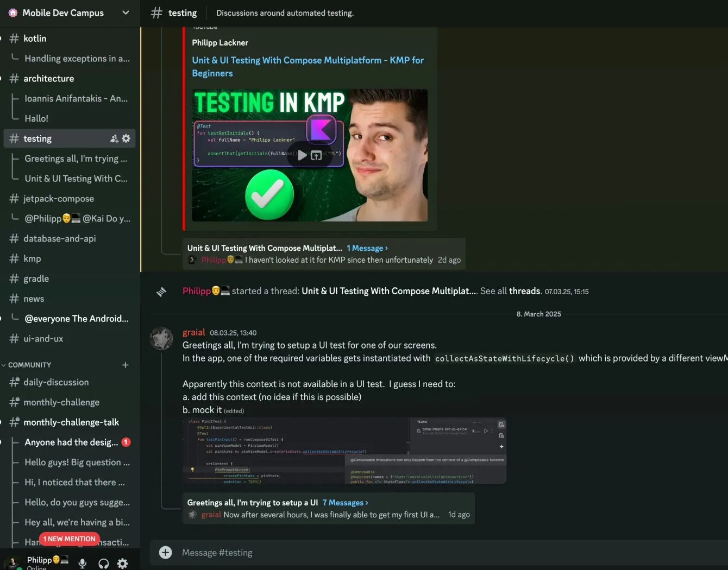Open the 'Hello, do you guys sugge...' thread

[77, 503]
